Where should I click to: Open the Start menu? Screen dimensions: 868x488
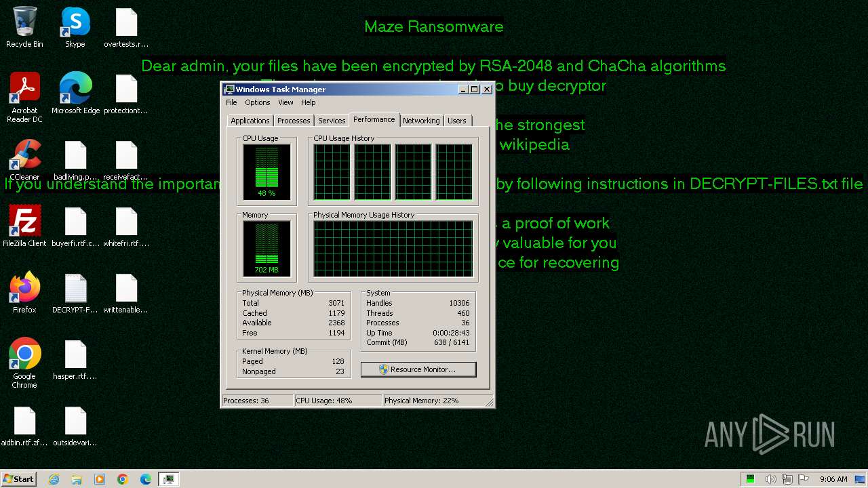pyautogui.click(x=19, y=479)
